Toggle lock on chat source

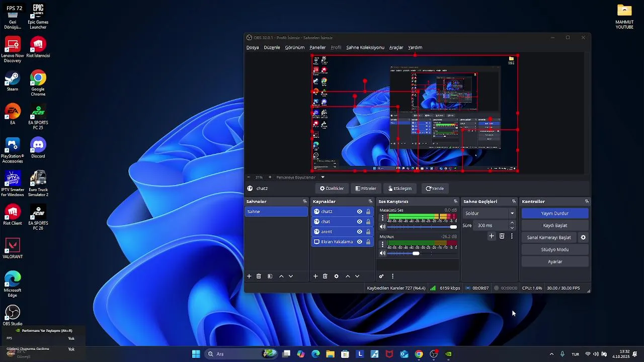click(x=368, y=222)
